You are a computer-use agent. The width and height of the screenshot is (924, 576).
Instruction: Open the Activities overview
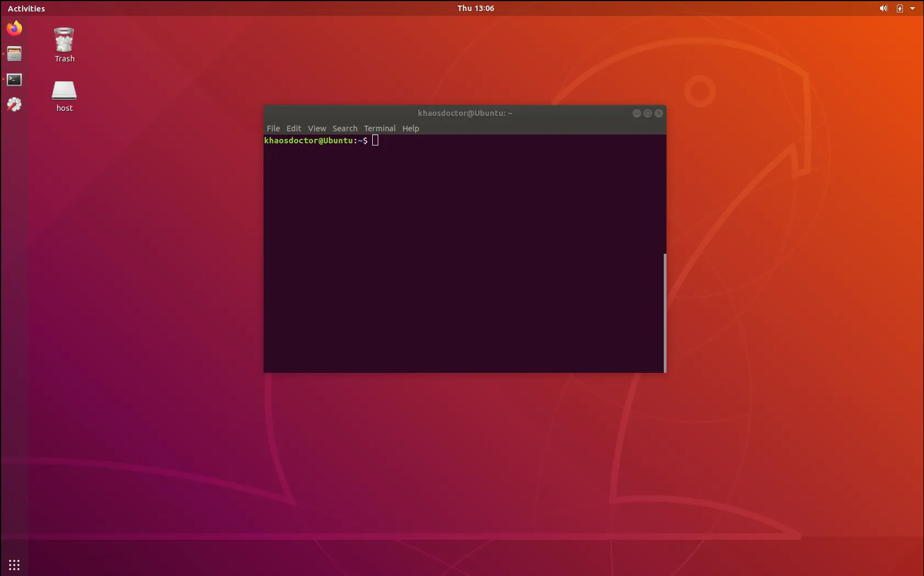(x=26, y=8)
